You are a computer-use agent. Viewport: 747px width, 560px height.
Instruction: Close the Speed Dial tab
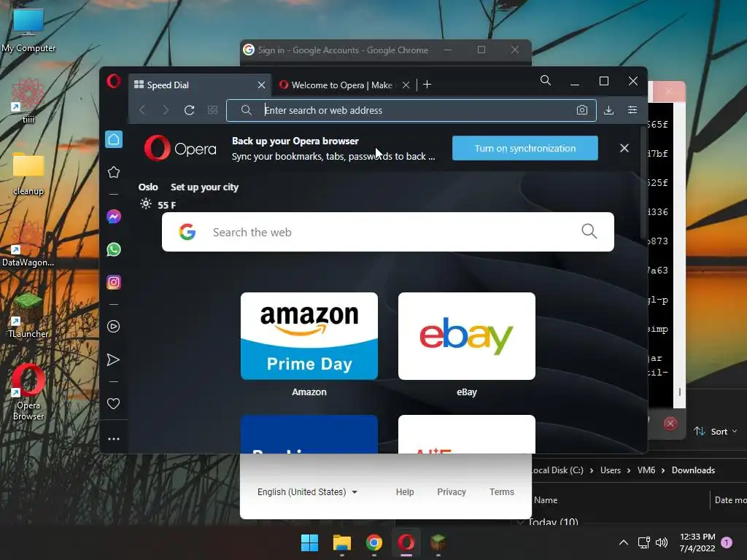click(261, 85)
